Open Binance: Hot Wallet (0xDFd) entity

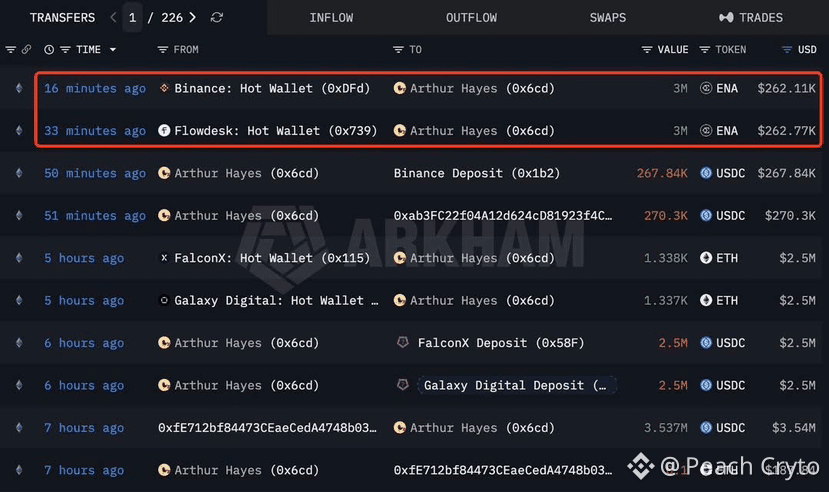click(272, 88)
